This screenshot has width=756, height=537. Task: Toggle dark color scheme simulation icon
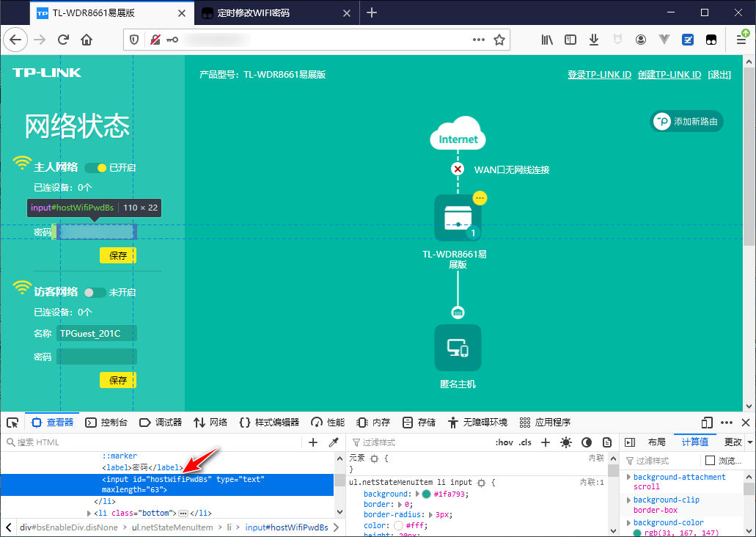[587, 442]
